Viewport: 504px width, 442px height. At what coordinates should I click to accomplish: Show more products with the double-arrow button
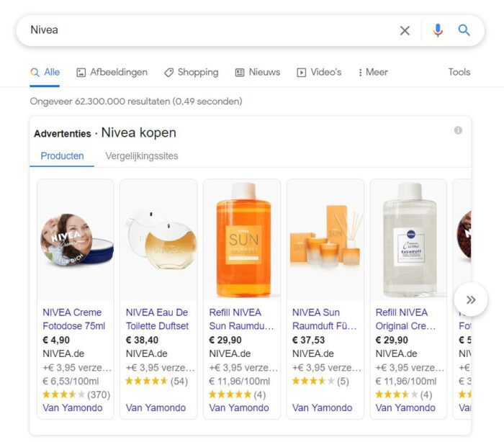[x=471, y=299]
